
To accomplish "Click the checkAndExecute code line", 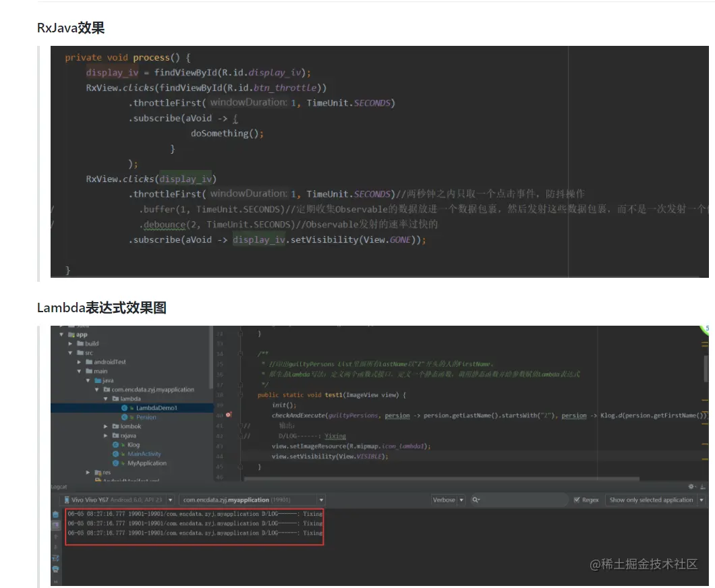I will coord(490,415).
